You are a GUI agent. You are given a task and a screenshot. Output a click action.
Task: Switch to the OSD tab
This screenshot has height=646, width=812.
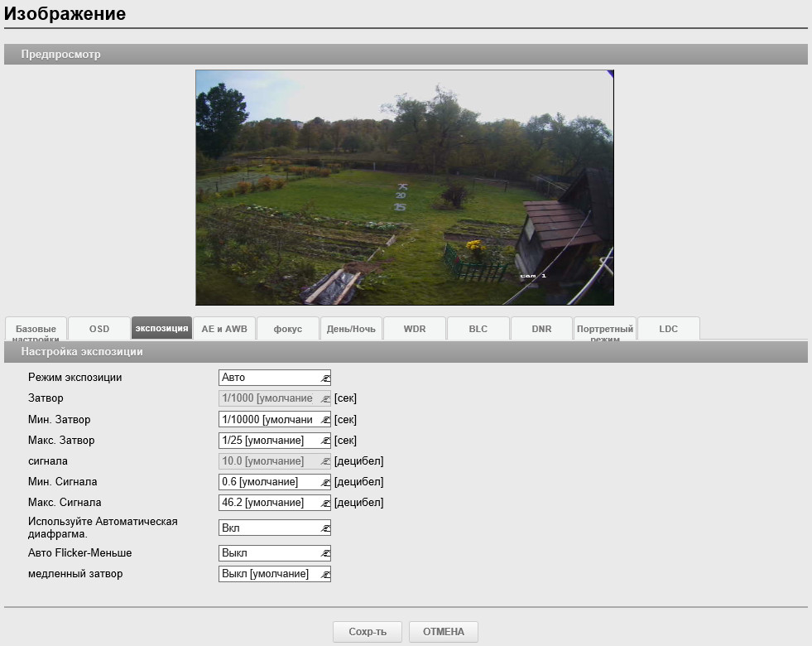[98, 329]
